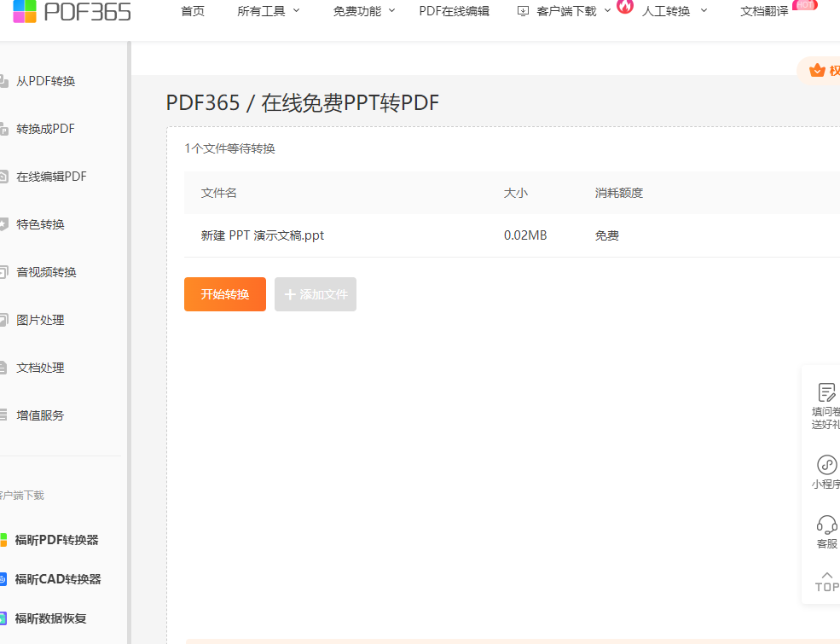
Task: Click the 1个文件等待转换 status text
Action: [229, 148]
